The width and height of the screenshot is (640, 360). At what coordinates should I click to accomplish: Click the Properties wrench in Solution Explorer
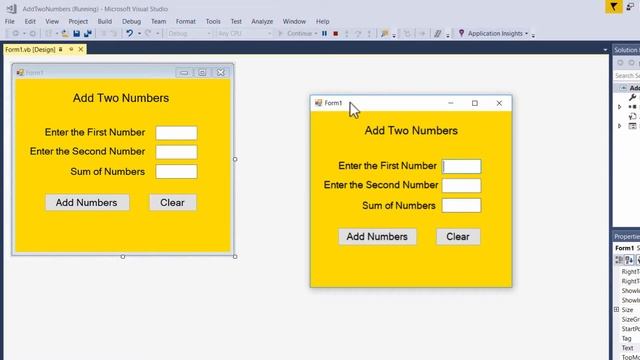pos(633,97)
